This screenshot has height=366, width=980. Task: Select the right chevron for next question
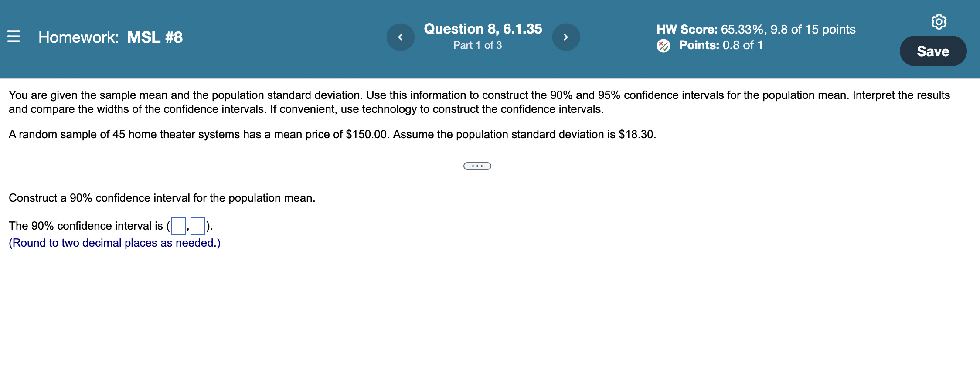pos(566,37)
